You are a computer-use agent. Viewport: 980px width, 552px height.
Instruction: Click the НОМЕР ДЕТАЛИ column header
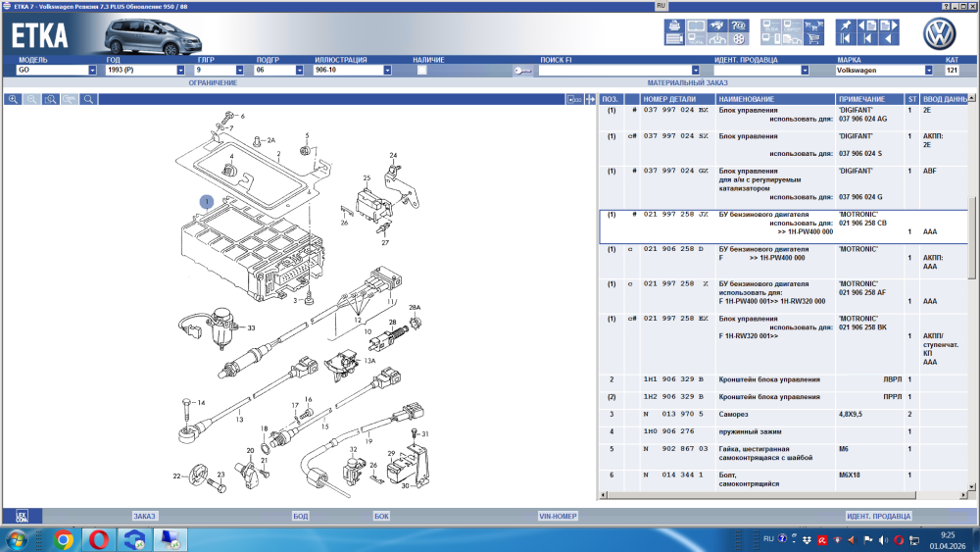click(677, 99)
